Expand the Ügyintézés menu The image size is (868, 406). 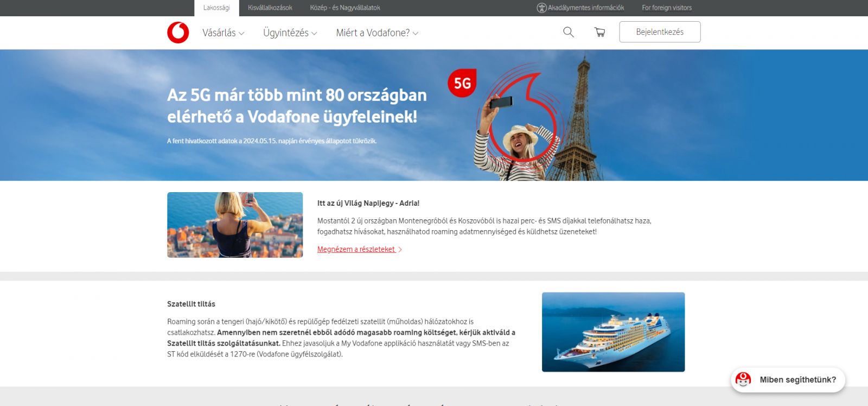[x=290, y=33]
